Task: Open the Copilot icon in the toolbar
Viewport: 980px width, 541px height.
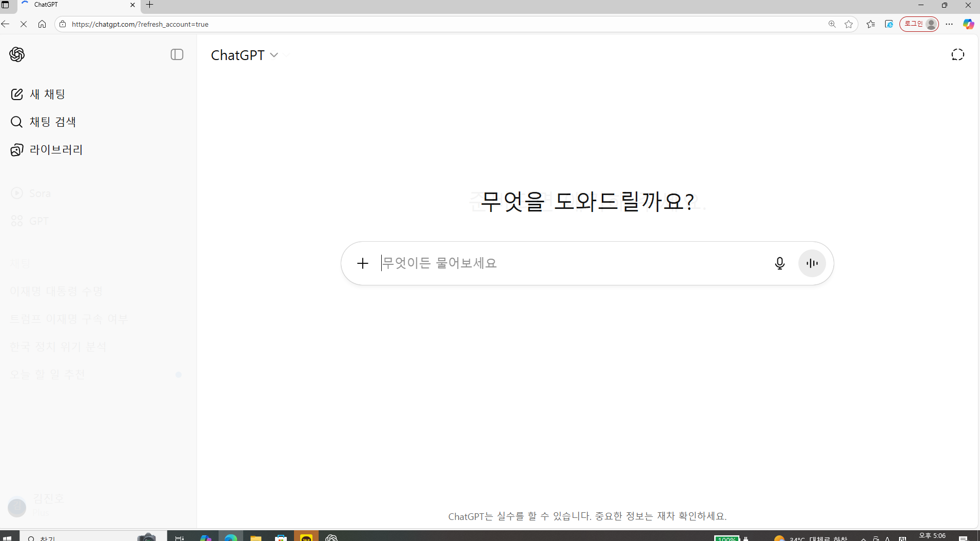Action: 968,24
